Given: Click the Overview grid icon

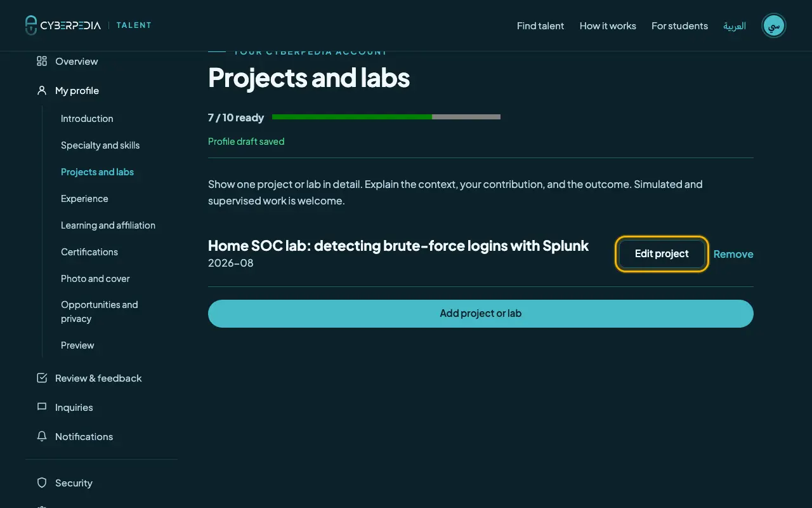Looking at the screenshot, I should tap(42, 61).
